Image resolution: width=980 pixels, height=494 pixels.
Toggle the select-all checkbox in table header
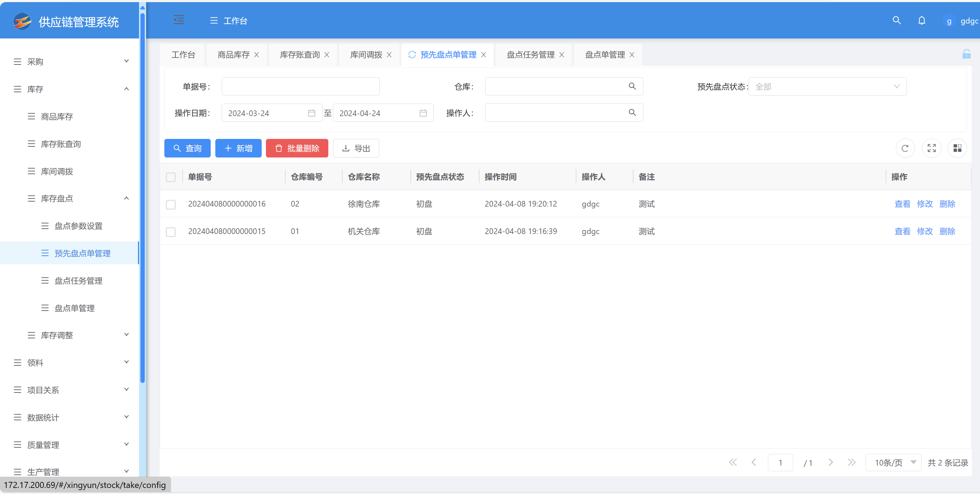(x=170, y=177)
